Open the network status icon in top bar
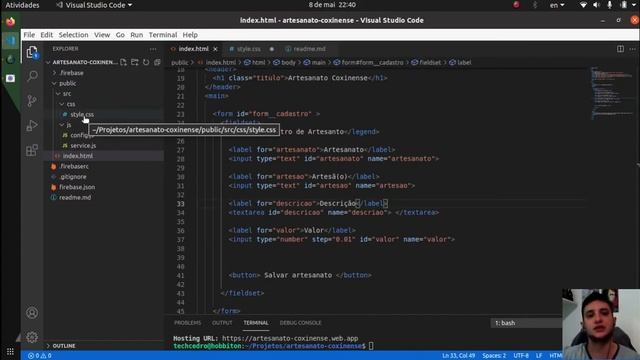Viewport: 640px width, 360px height. (x=584, y=5)
